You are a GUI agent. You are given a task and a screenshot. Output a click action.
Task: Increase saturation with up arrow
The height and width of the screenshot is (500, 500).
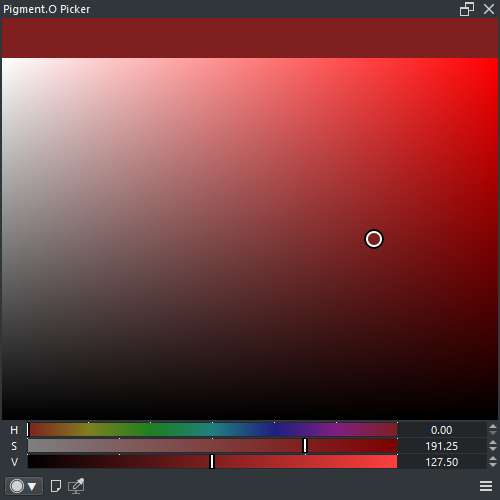click(x=493, y=442)
